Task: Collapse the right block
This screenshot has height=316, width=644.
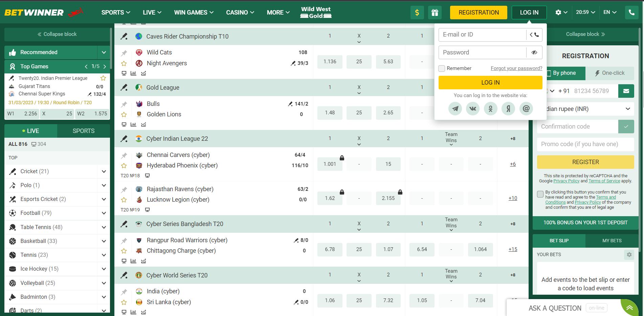Action: point(585,34)
